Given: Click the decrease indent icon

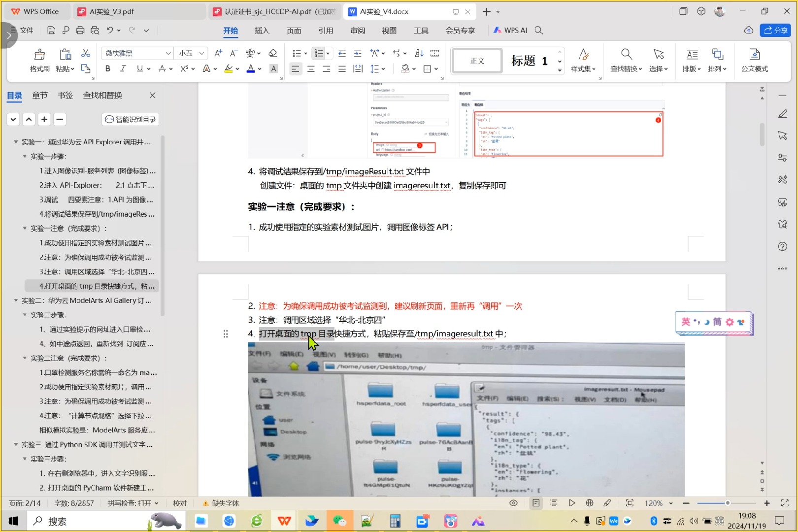Looking at the screenshot, I should coord(342,53).
